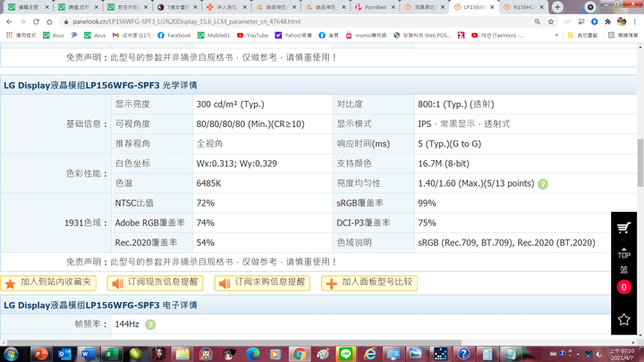Open the Chrome three-dot menu
This screenshot has height=362, width=644.
click(x=635, y=21)
